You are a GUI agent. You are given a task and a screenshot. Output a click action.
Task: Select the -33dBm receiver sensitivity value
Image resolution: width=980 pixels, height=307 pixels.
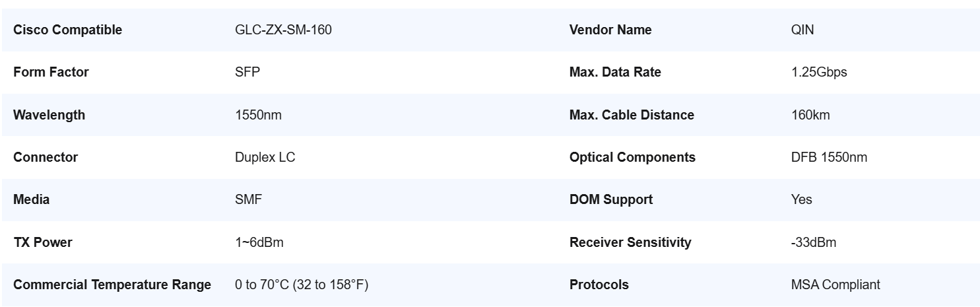(814, 242)
